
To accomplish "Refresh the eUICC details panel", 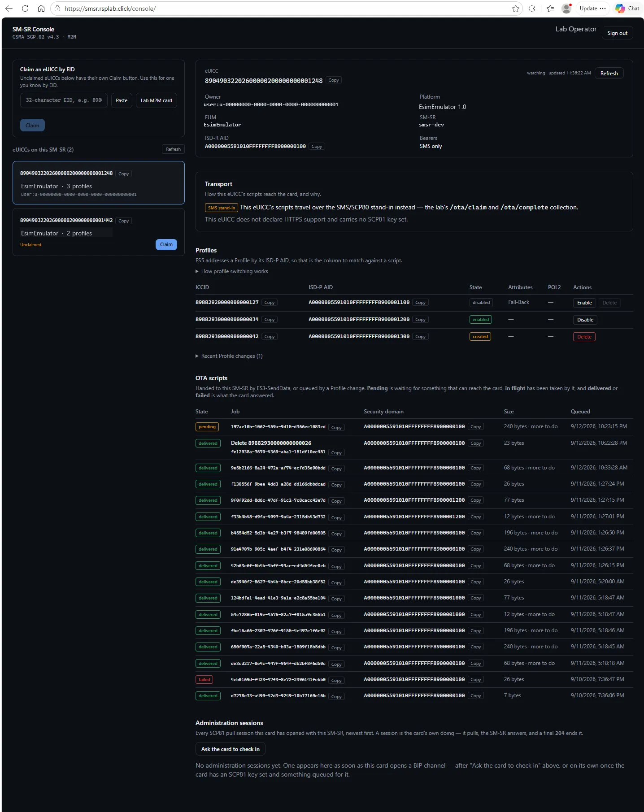I will click(609, 74).
